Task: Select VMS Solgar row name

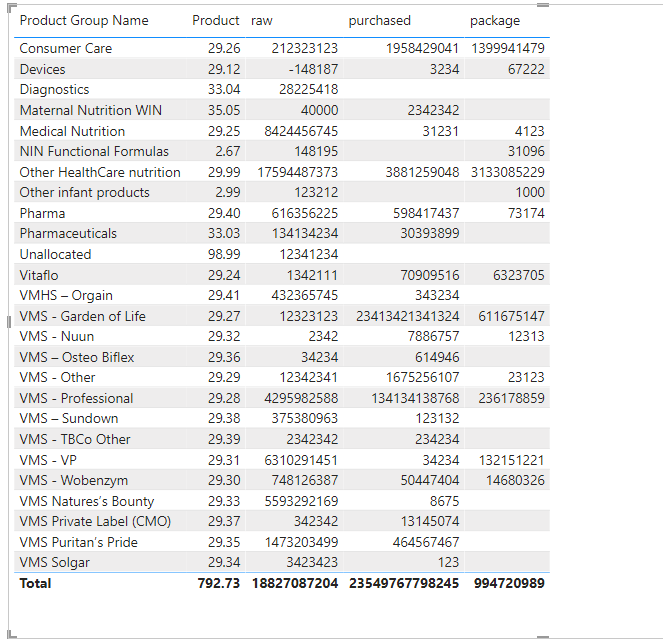Action: (x=54, y=562)
